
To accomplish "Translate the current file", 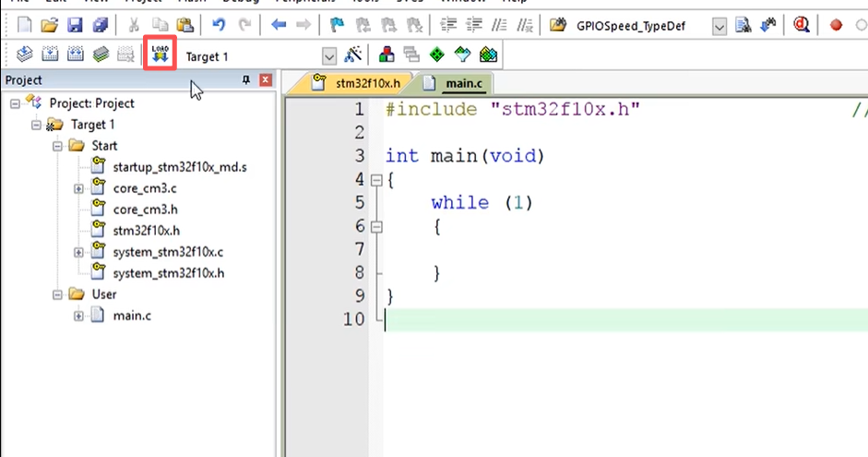I will click(24, 54).
